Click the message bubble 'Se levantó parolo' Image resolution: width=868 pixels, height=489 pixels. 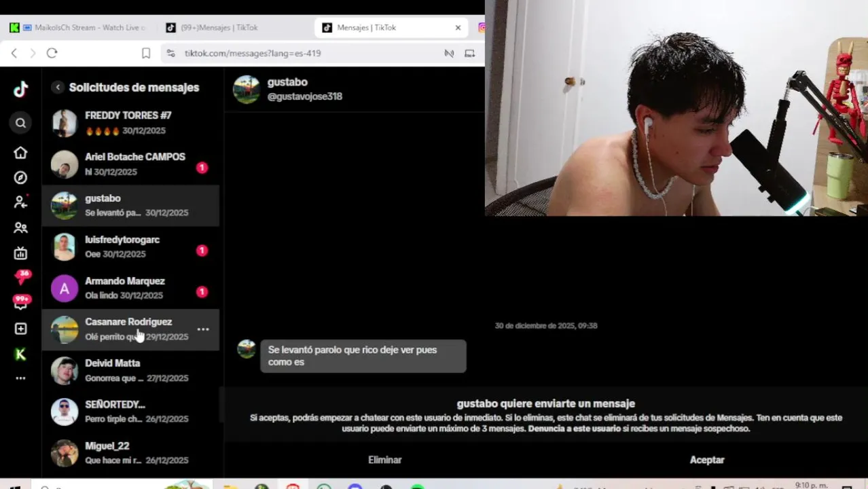363,356
